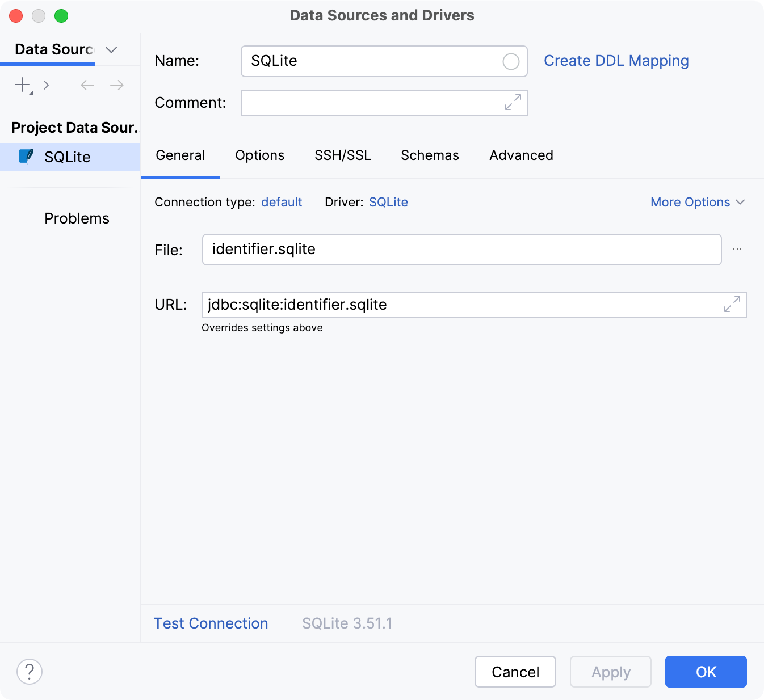Add a new data source with the plus icon
Image resolution: width=764 pixels, height=700 pixels.
tap(21, 85)
